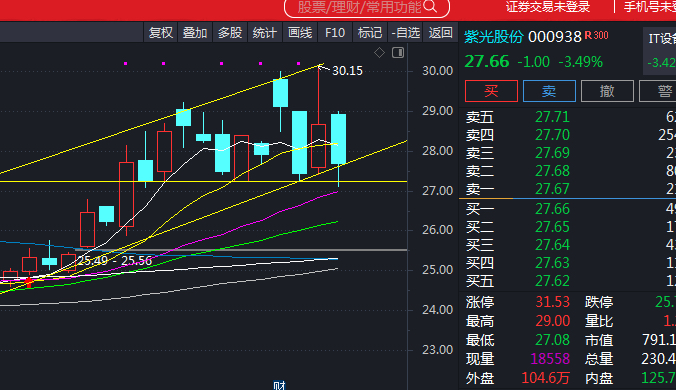Open the 叠加 overlay toolbar item
This screenshot has height=390, width=676.
pos(195,33)
